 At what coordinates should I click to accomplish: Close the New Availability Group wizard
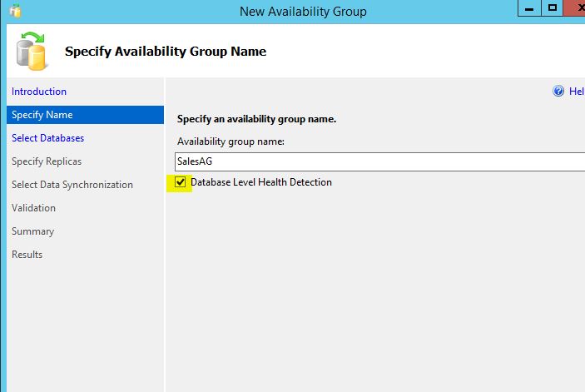click(576, 9)
